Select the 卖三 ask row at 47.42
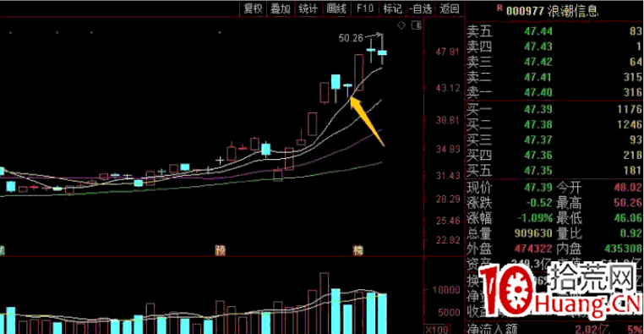Screen dimensions: 644x334 point(554,62)
